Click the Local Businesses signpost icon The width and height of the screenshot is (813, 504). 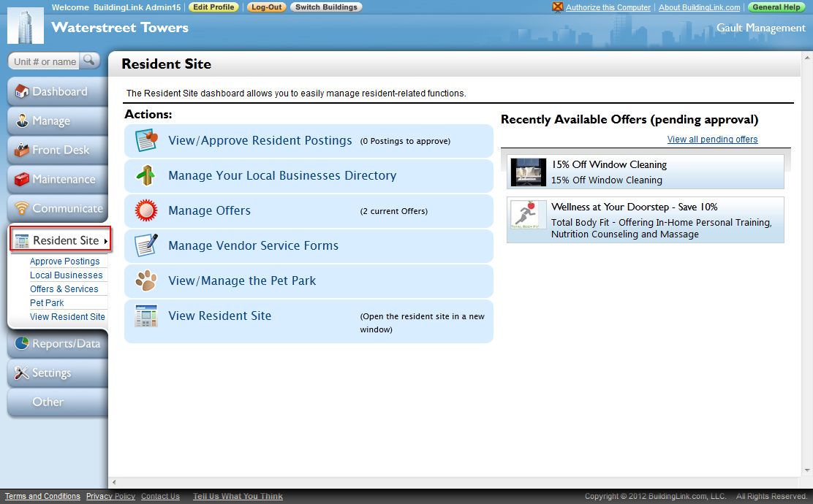pos(146,175)
